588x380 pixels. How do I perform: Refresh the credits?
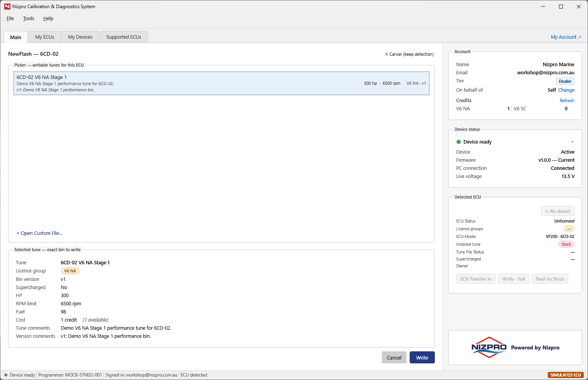(567, 101)
